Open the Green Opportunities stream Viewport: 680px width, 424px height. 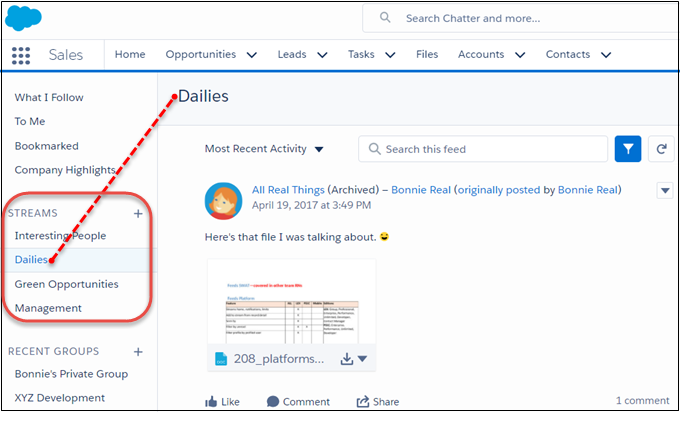click(66, 284)
